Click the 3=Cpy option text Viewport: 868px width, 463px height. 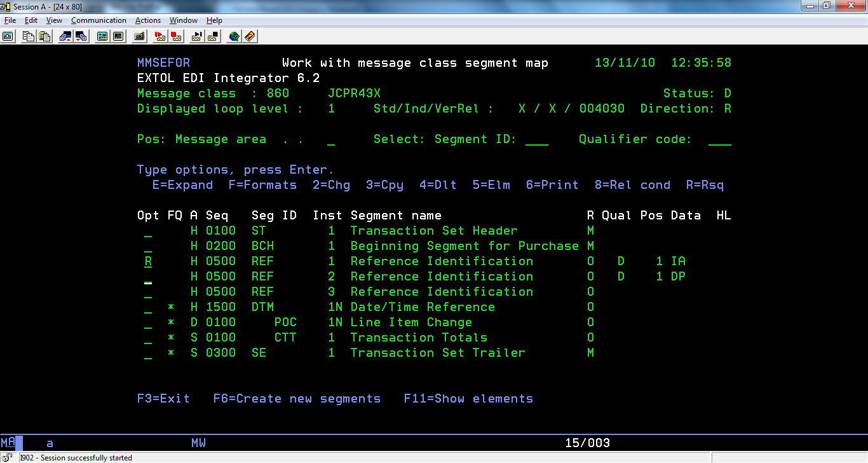384,185
